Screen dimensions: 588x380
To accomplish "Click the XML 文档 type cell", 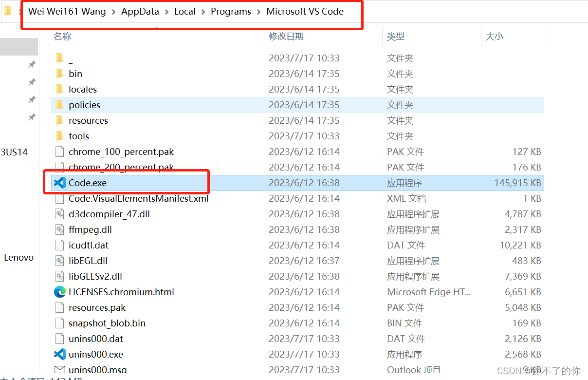I will [x=406, y=198].
